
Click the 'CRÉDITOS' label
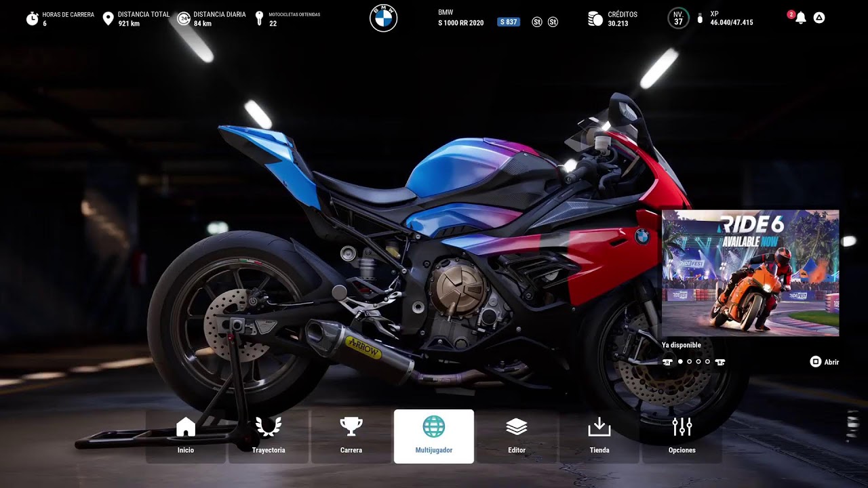623,14
